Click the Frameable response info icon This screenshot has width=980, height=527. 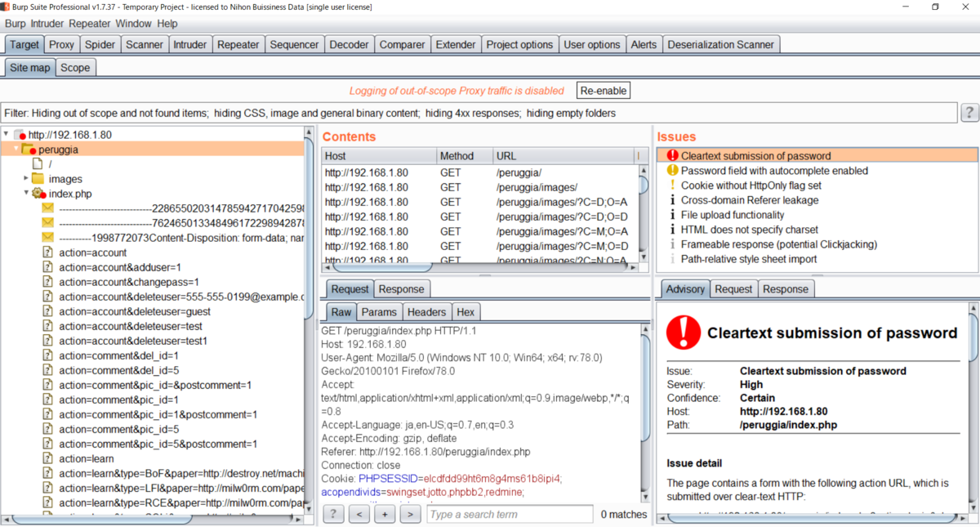coord(673,244)
